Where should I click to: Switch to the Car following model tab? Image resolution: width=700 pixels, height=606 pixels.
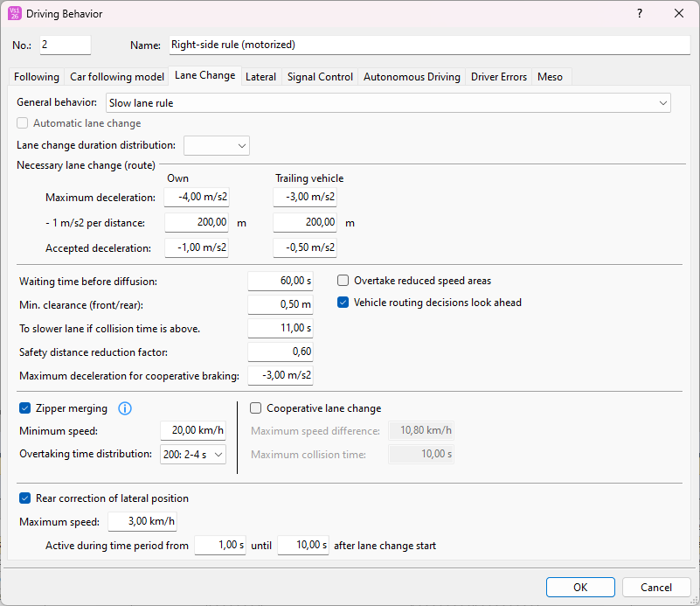click(117, 77)
